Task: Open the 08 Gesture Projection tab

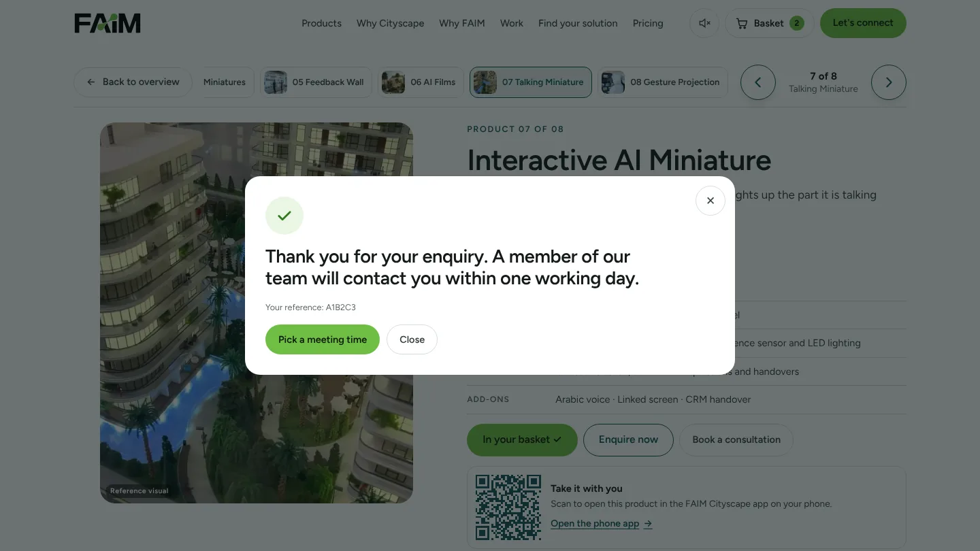Action: click(663, 82)
